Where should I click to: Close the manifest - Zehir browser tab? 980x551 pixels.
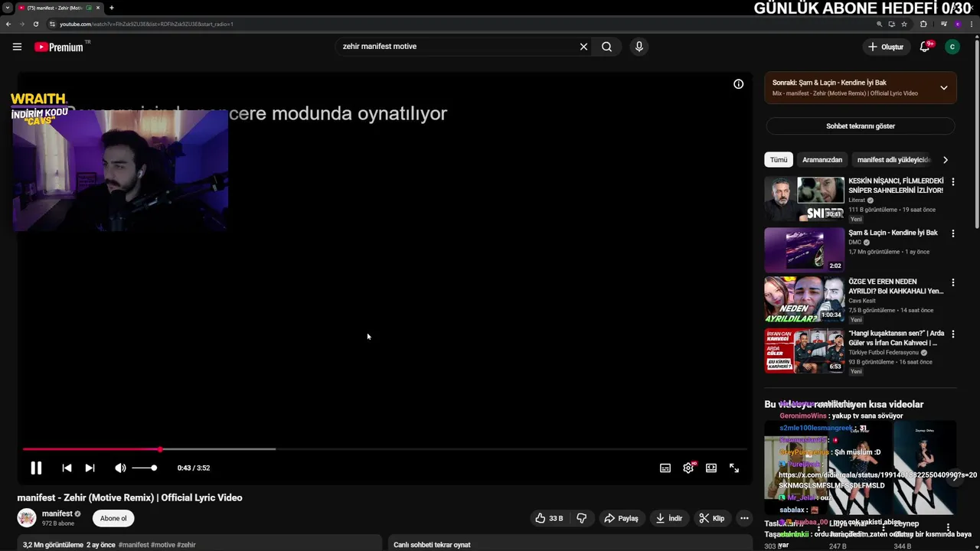(x=98, y=8)
